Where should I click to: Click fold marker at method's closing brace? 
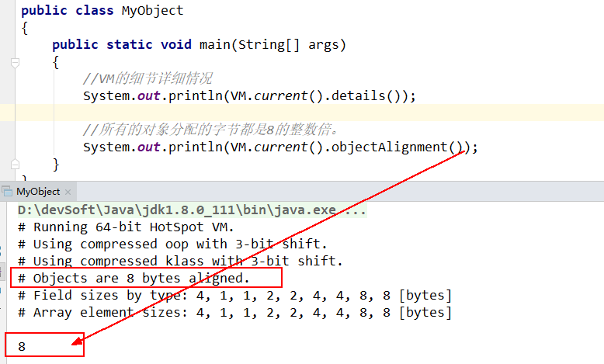(15, 164)
